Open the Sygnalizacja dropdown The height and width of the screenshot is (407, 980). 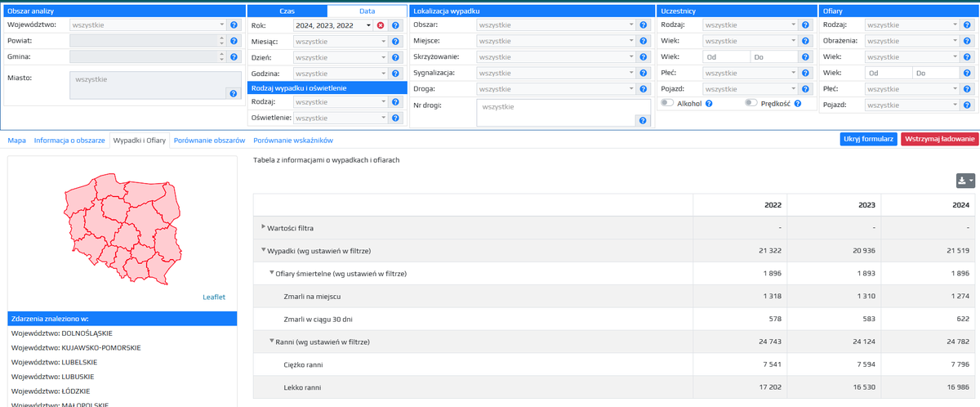(x=556, y=73)
